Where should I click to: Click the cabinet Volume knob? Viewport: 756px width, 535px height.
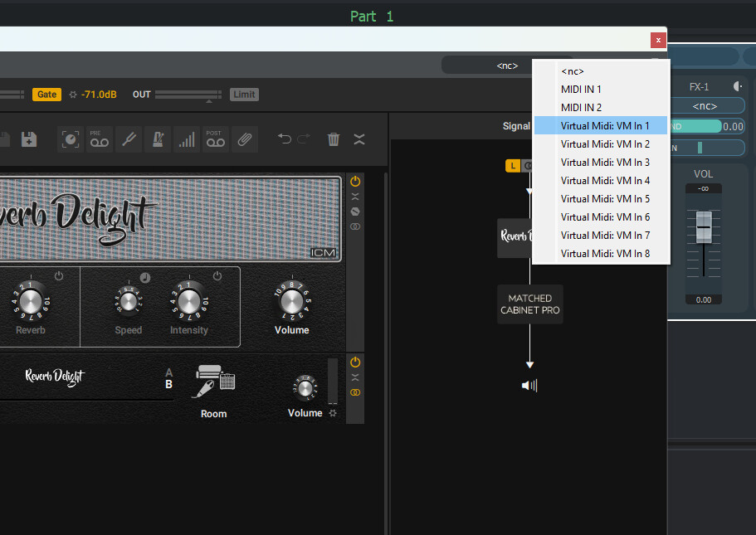(x=305, y=387)
